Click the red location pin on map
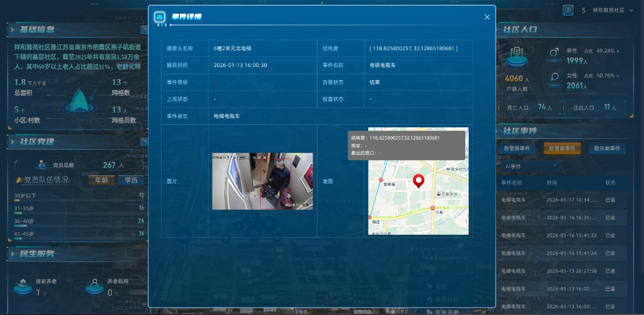This screenshot has height=315, width=644. [419, 181]
